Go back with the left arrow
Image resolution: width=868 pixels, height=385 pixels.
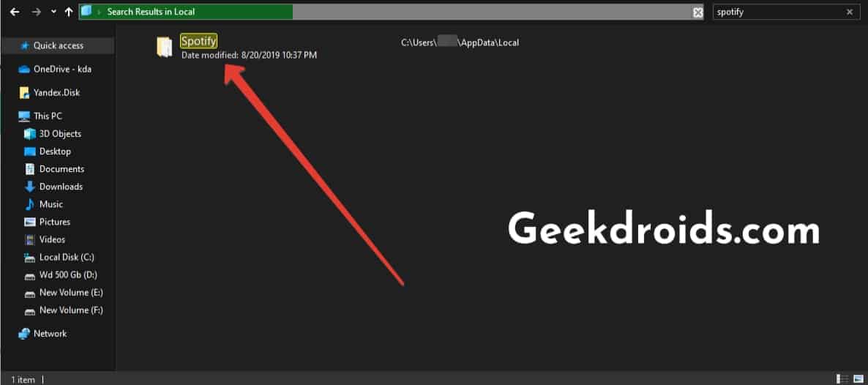click(x=15, y=12)
